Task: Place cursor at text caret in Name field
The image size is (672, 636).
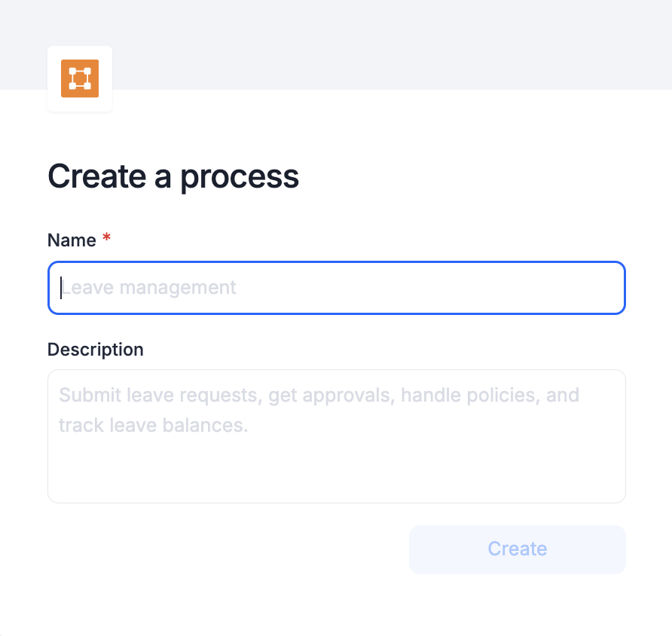Action: [61, 287]
